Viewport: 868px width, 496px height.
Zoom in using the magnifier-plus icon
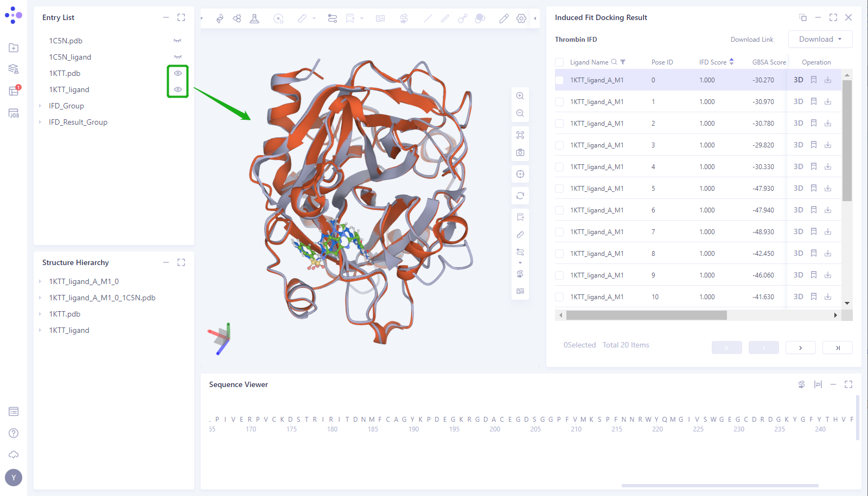point(520,95)
